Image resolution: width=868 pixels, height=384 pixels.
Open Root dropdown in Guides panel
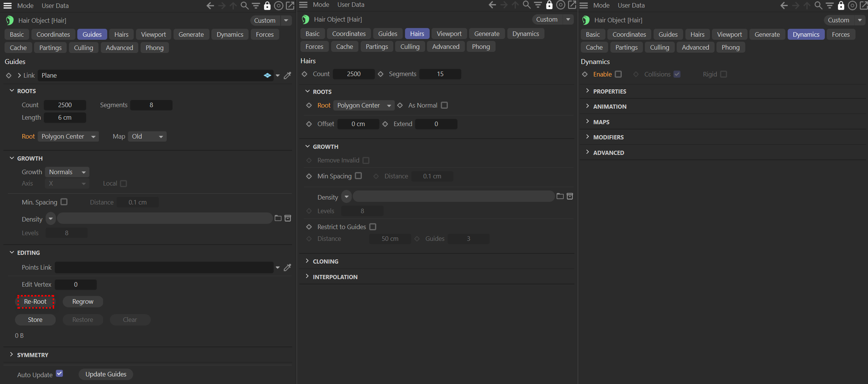point(68,136)
